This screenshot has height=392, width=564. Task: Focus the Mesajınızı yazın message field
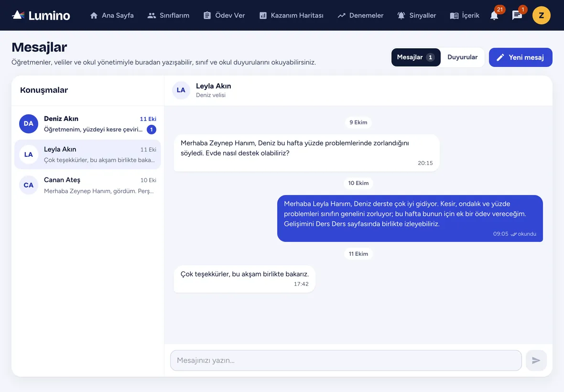(346, 360)
